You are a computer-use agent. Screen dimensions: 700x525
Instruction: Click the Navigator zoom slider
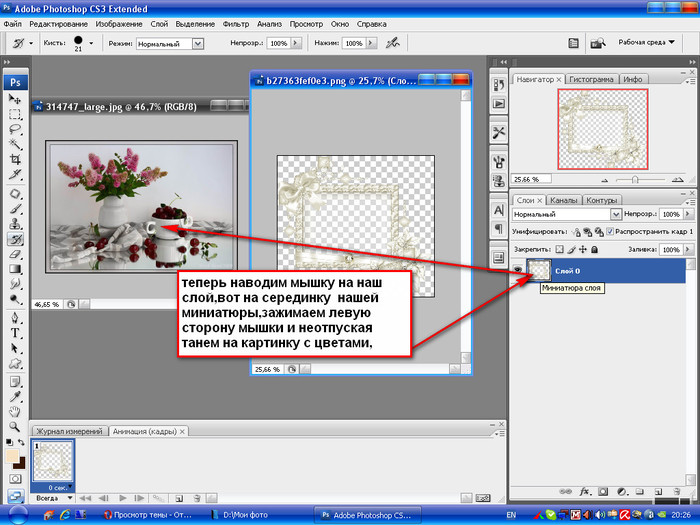coord(635,179)
